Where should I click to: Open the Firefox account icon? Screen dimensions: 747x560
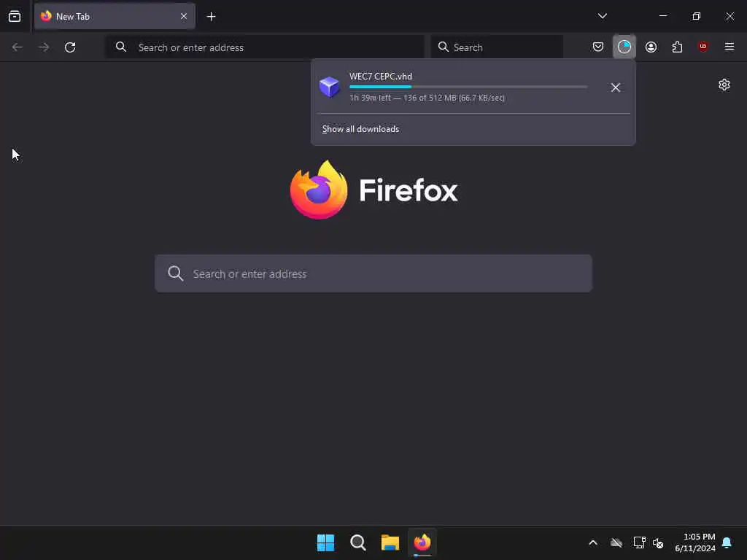click(651, 47)
